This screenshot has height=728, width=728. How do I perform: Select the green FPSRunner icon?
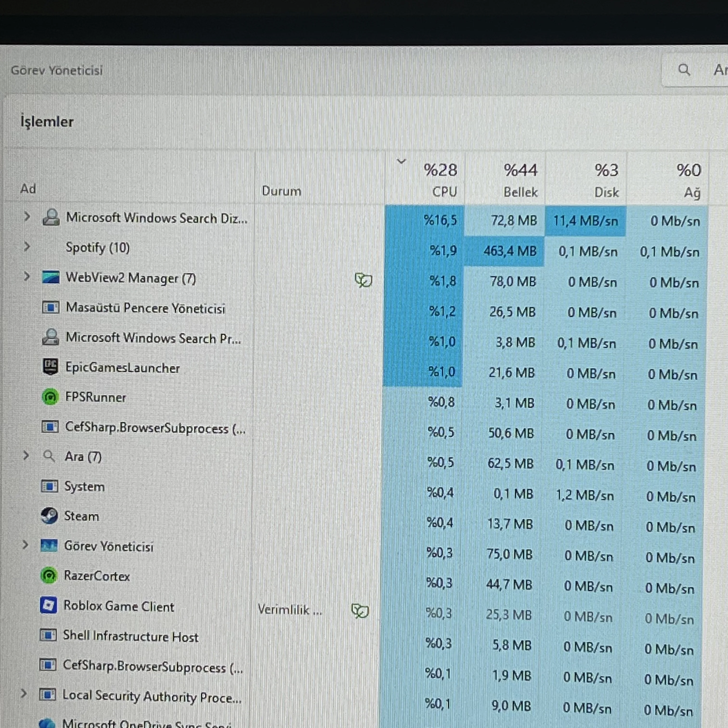pyautogui.click(x=50, y=397)
